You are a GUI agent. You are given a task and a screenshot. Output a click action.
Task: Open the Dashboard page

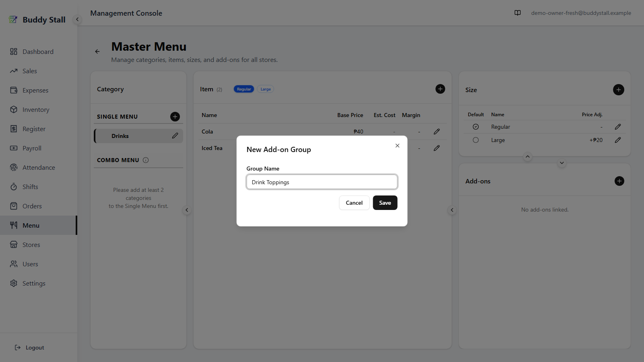point(38,51)
